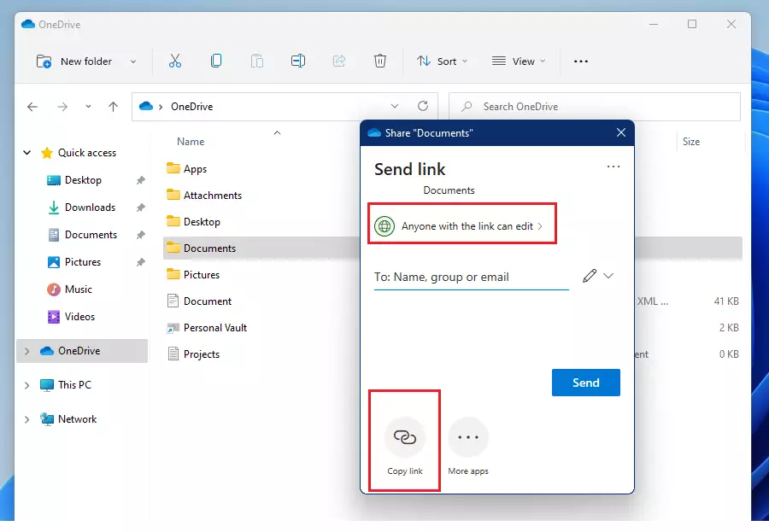This screenshot has width=769, height=532.
Task: Click the Share icon in toolbar
Action: tap(339, 61)
